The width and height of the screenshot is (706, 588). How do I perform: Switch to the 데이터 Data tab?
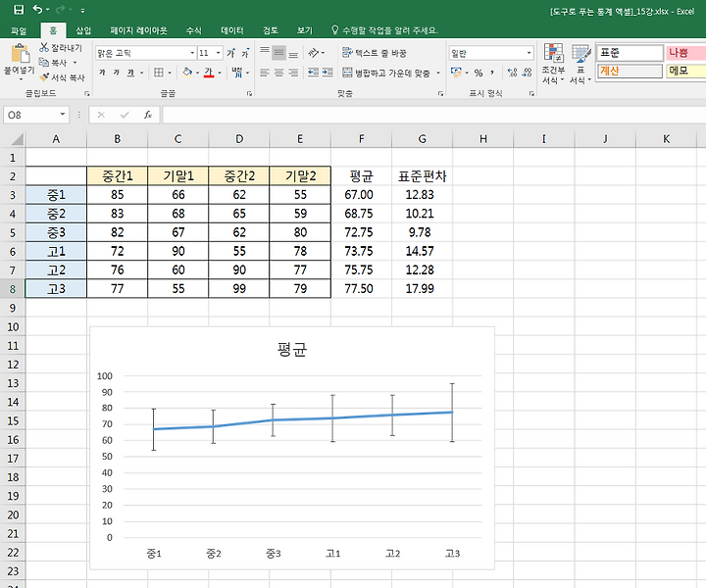pos(232,30)
